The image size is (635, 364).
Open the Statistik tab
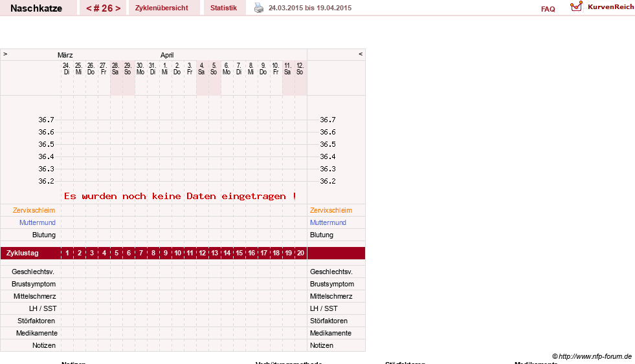[223, 8]
